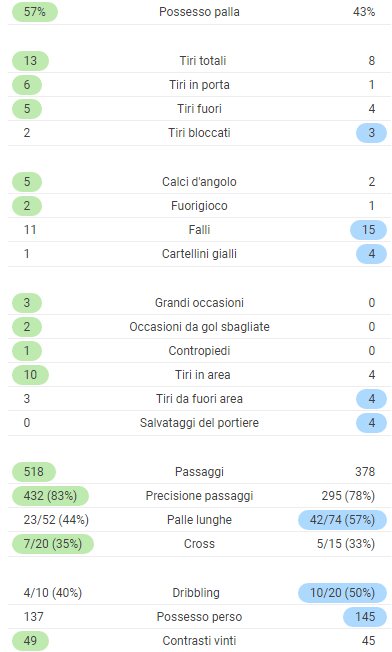
Task: Click the 518 Passaggi green badge
Action: [x=34, y=472]
